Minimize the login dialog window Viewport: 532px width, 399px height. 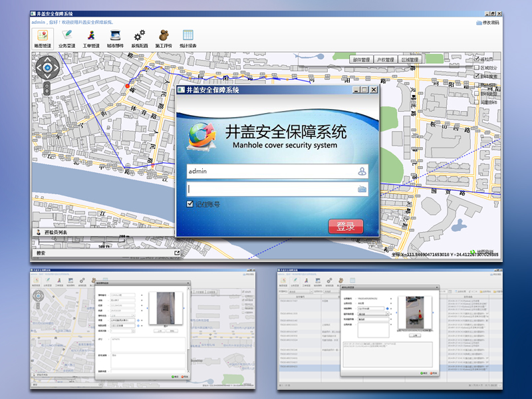point(356,90)
